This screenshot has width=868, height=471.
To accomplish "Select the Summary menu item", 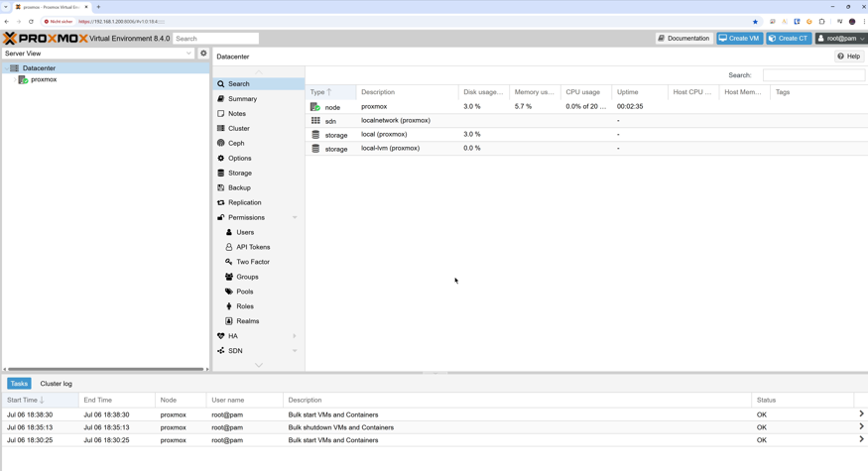I will pyautogui.click(x=242, y=99).
